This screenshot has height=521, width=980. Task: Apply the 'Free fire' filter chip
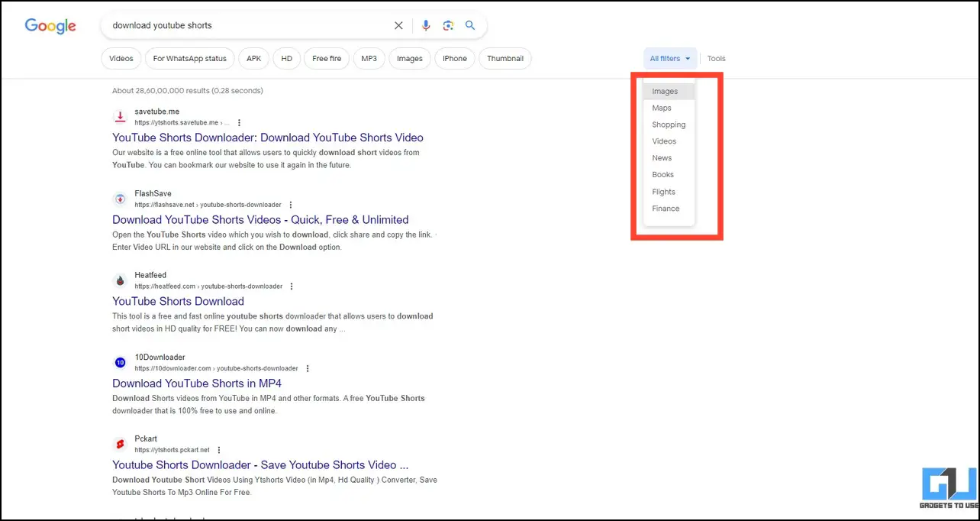tap(327, 58)
